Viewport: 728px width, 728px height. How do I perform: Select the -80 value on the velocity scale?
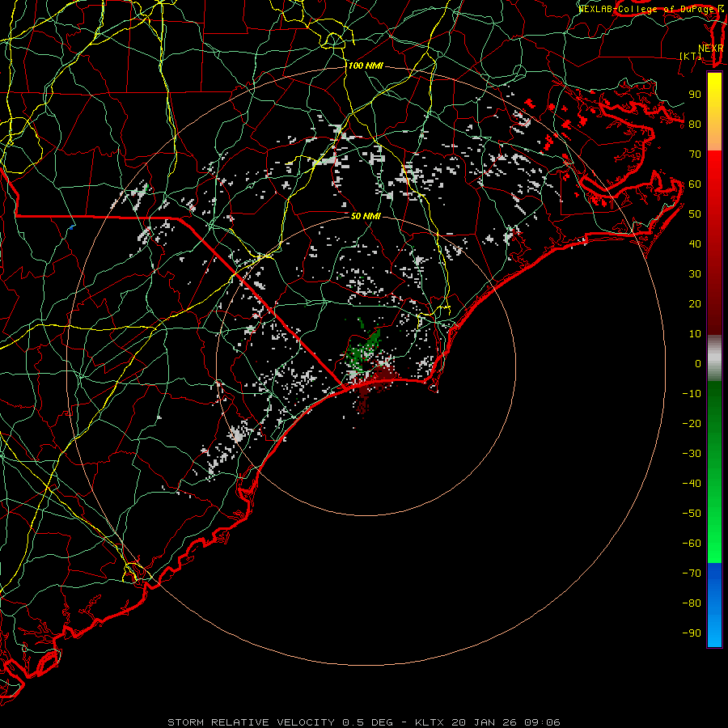pyautogui.click(x=692, y=603)
